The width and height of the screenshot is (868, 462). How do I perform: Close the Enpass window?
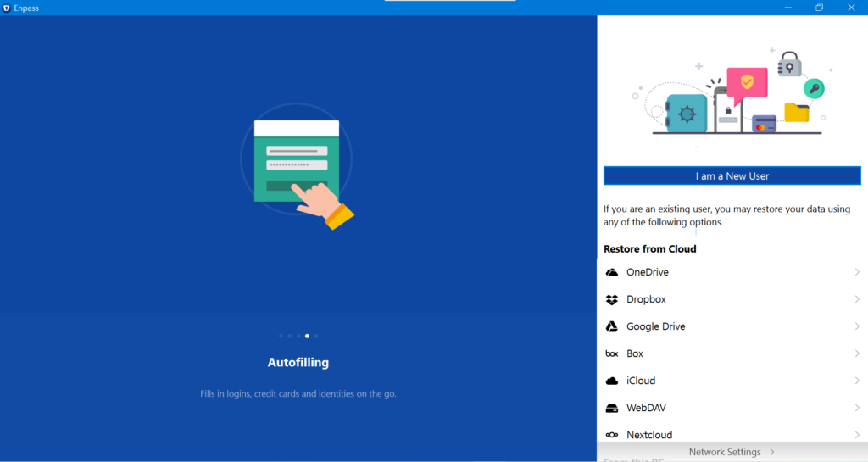point(851,8)
